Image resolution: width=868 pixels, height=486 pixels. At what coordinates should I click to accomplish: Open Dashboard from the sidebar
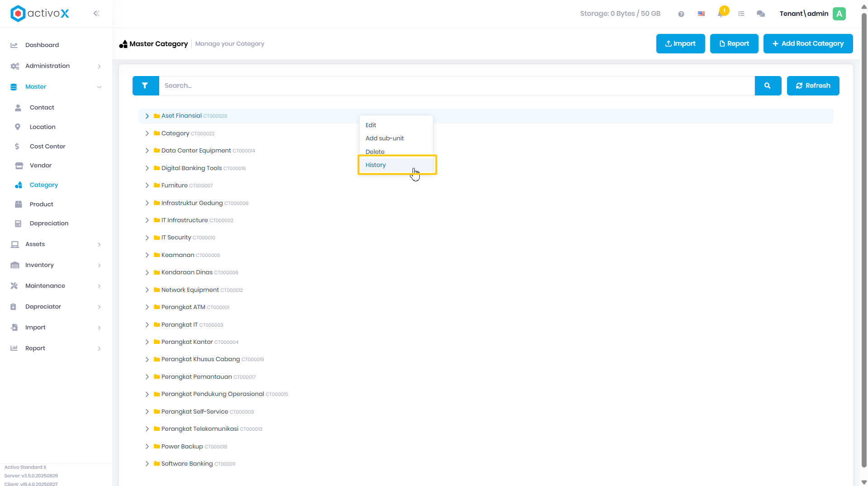click(42, 45)
